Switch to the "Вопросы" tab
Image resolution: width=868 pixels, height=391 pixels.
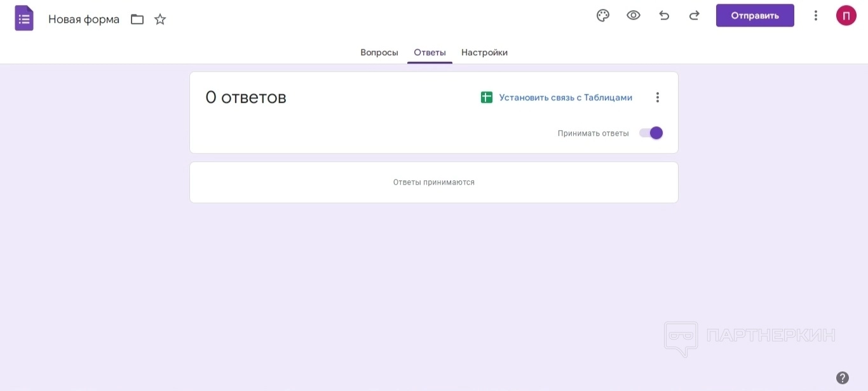(x=379, y=52)
